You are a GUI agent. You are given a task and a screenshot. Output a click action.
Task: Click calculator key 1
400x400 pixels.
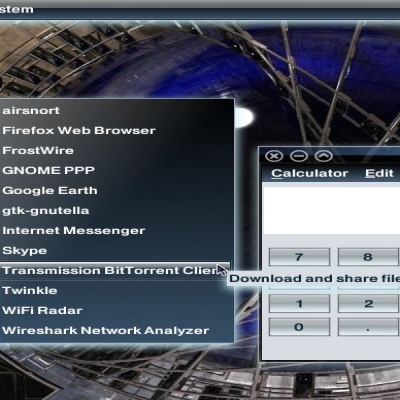299,303
